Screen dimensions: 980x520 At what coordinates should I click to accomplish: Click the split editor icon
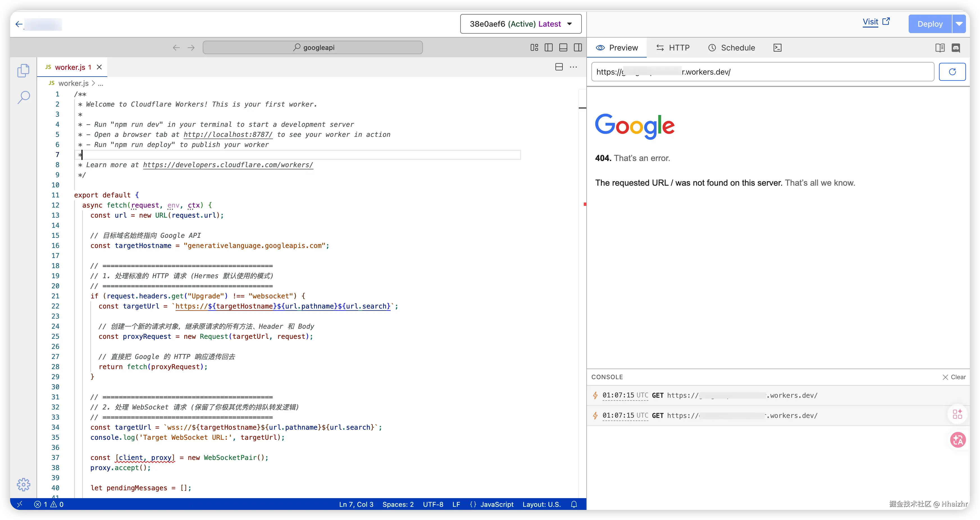pyautogui.click(x=559, y=67)
